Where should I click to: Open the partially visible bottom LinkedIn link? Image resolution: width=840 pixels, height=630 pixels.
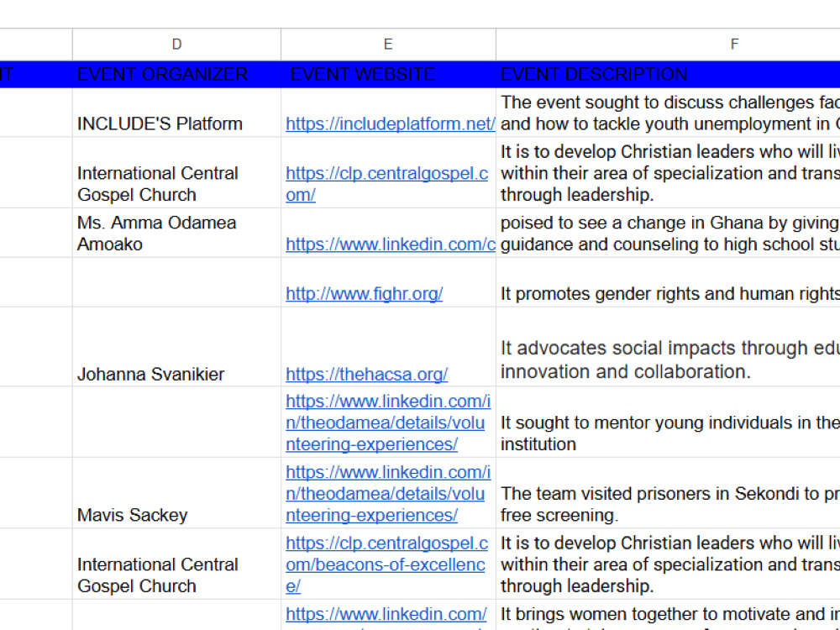386,614
